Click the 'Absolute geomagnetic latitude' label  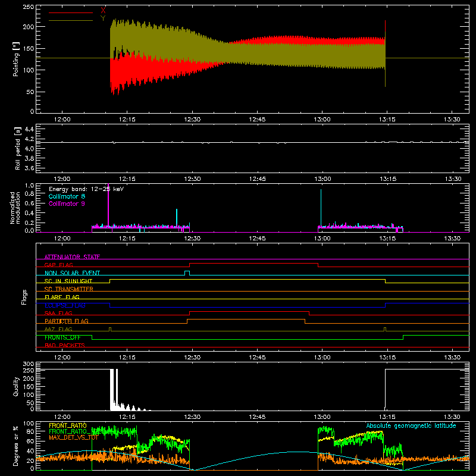[411, 425]
